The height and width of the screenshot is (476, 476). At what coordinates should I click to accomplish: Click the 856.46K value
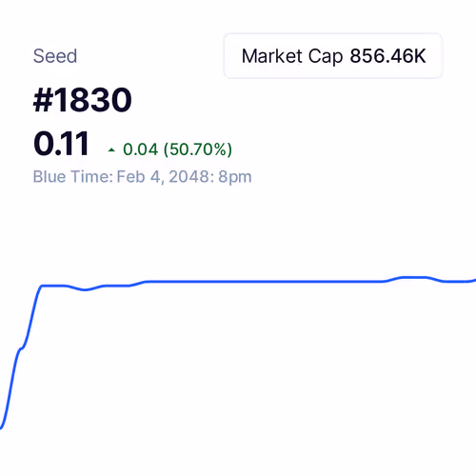(387, 56)
